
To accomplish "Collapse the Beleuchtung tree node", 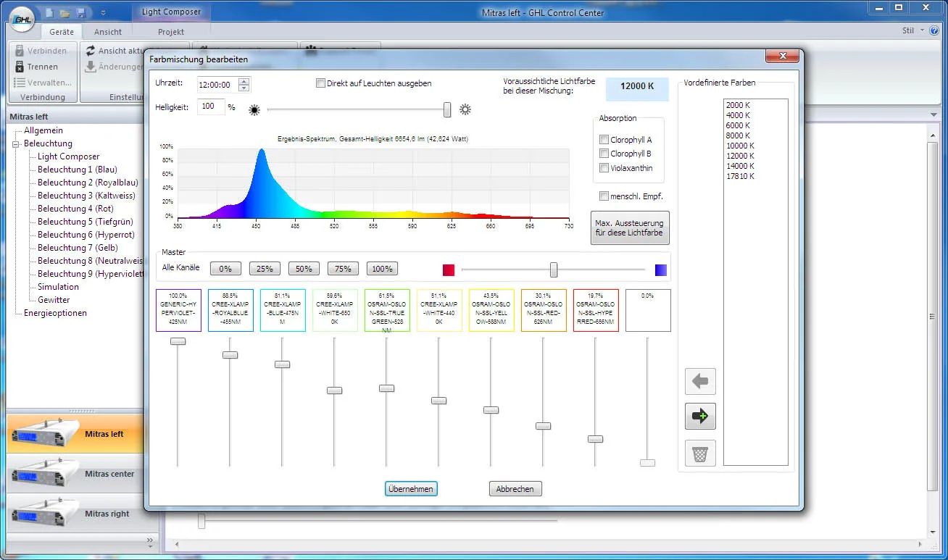I will click(16, 143).
